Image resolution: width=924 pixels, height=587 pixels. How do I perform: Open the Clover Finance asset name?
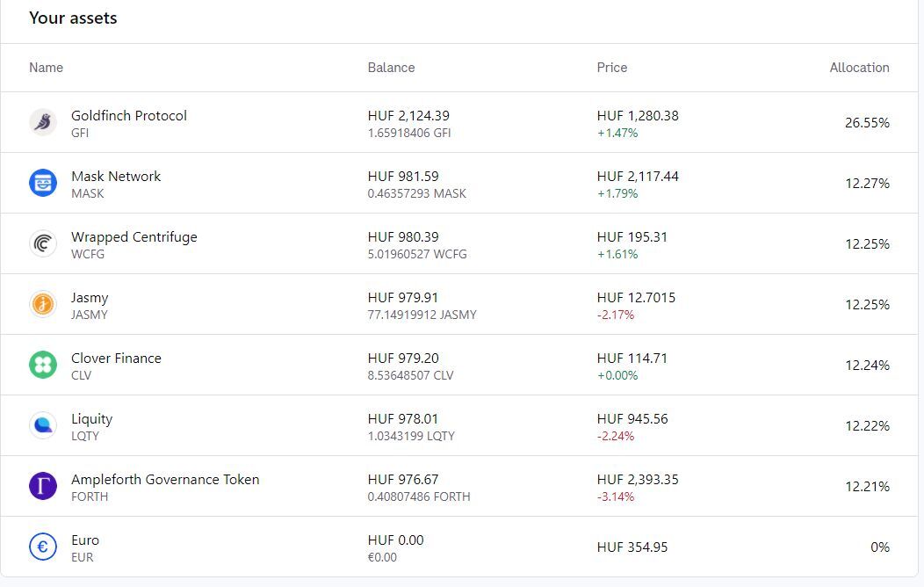[116, 358]
